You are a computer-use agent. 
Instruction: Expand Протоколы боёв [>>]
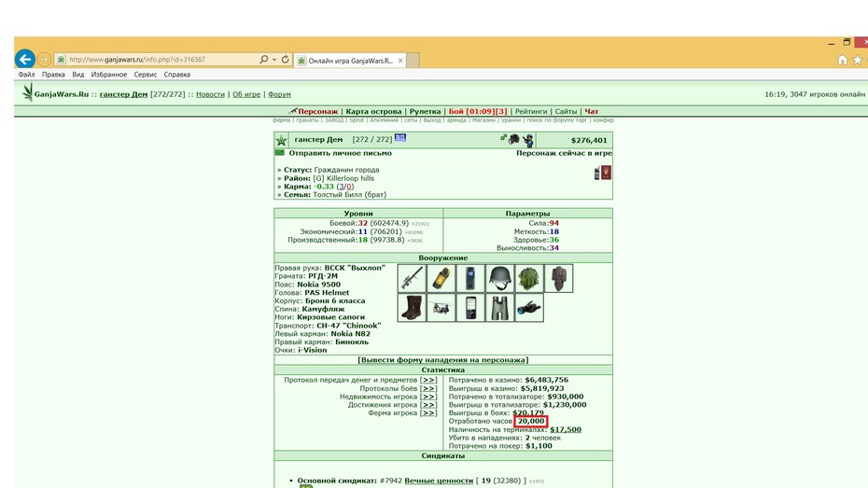click(x=428, y=388)
